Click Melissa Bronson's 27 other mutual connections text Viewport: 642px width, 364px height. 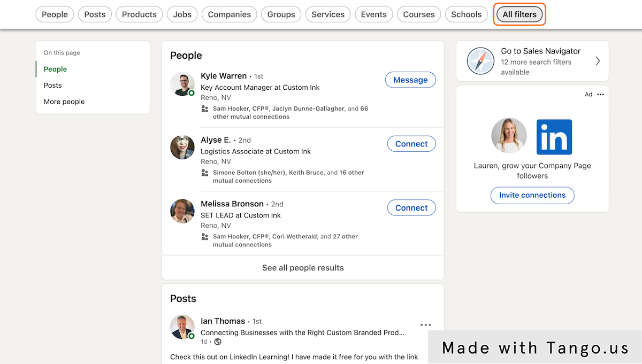(285, 241)
